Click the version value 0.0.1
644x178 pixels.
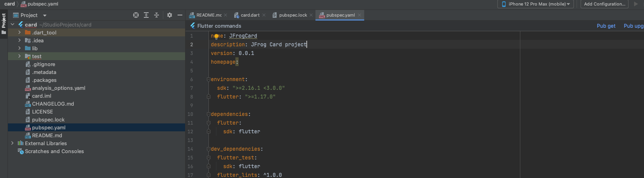(x=246, y=53)
